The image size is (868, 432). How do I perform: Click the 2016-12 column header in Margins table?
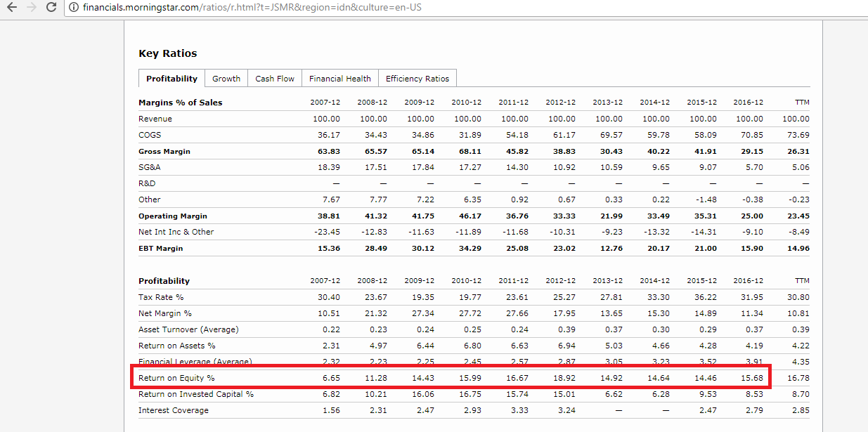(x=748, y=103)
